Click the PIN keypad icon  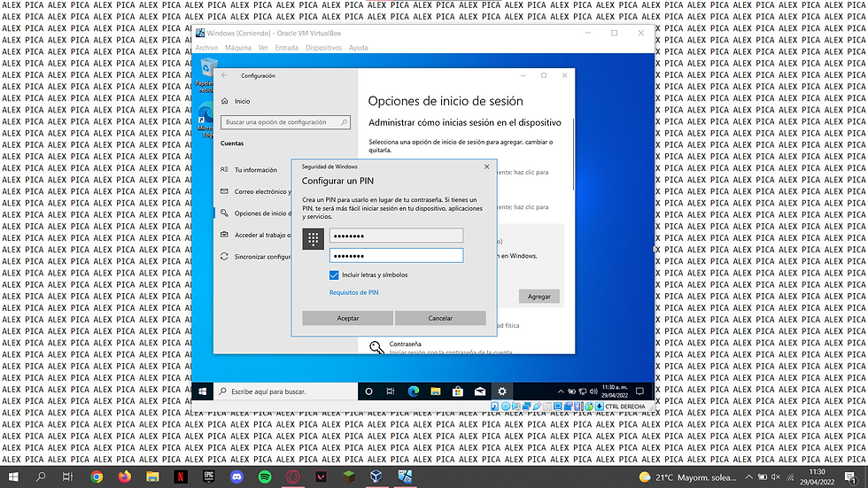coord(313,239)
